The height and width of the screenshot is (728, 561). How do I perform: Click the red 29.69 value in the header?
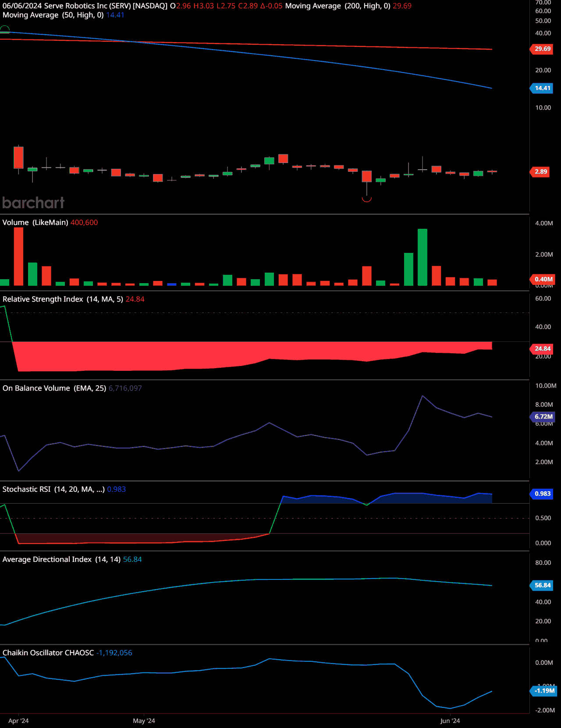(402, 6)
